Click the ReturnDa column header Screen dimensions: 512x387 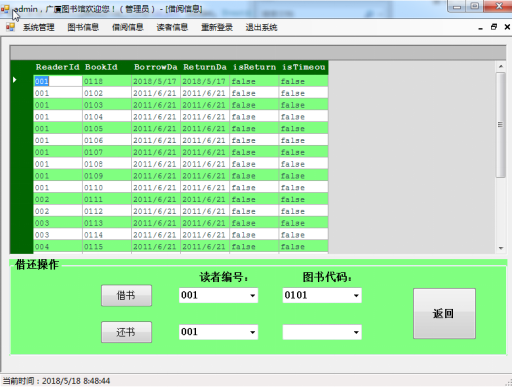click(205, 67)
